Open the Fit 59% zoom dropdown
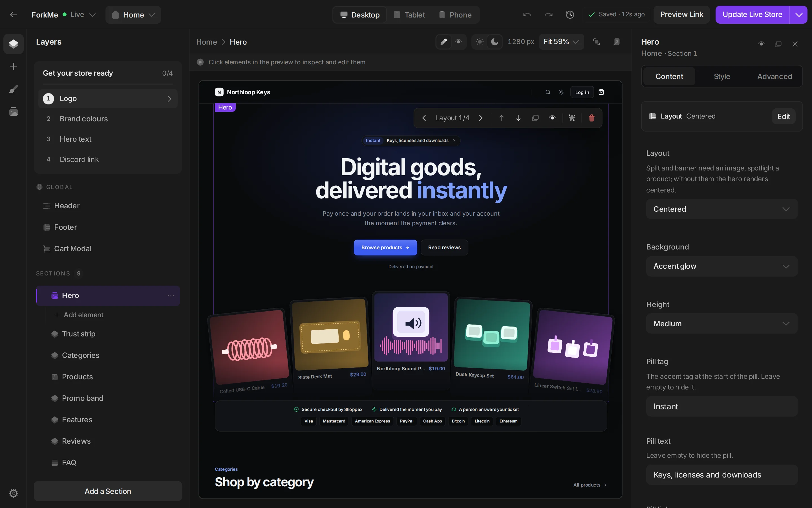812x508 pixels. [561, 42]
